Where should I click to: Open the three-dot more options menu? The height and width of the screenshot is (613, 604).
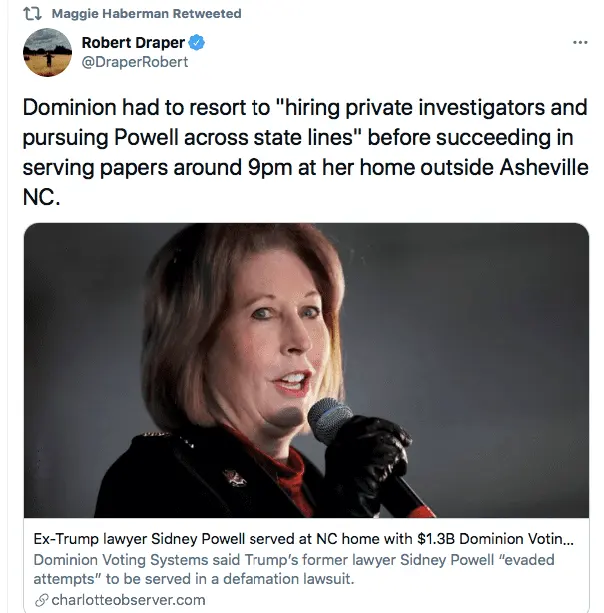[579, 43]
